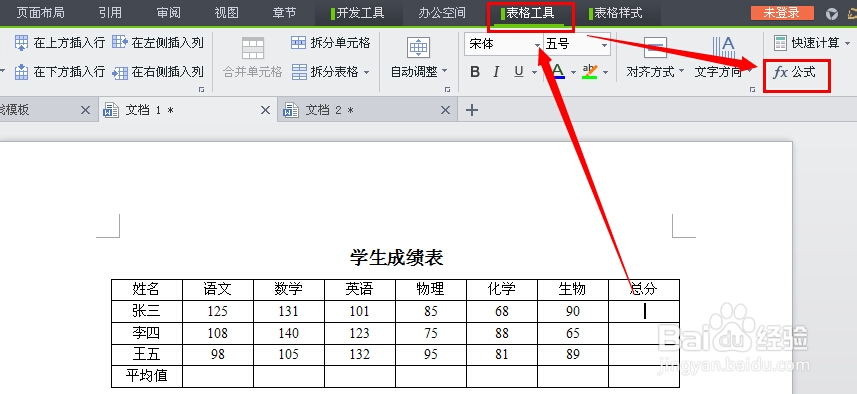
Task: Toggle Underline formatting
Action: [519, 72]
